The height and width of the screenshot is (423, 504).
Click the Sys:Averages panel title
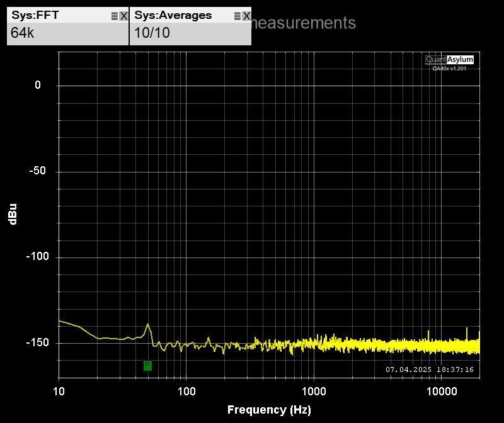pos(173,15)
